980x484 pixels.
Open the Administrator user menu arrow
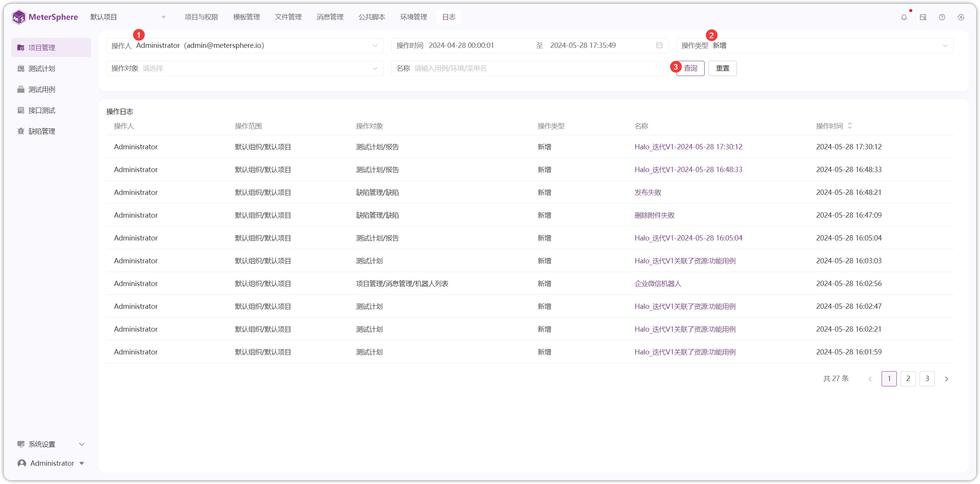81,463
